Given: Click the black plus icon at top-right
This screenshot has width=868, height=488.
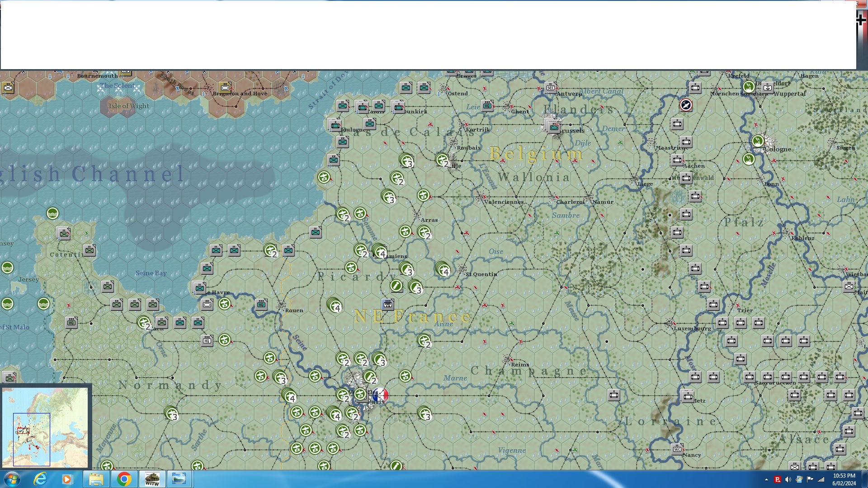Looking at the screenshot, I should coord(861,19).
